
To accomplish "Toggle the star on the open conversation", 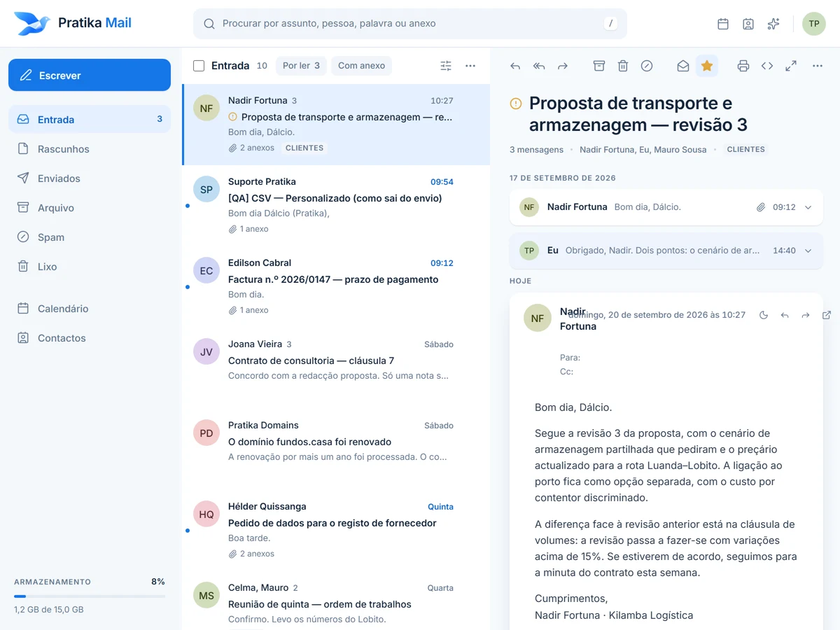I will pyautogui.click(x=707, y=66).
